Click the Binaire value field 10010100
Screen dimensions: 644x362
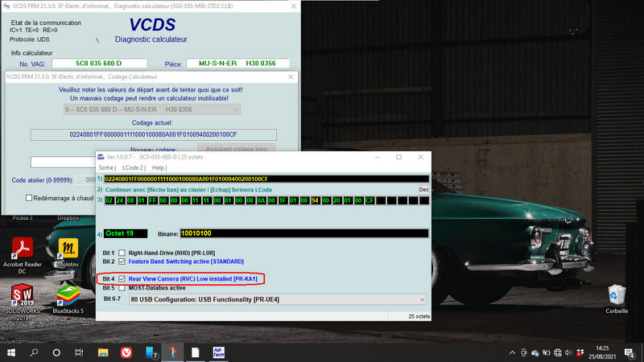(x=304, y=233)
